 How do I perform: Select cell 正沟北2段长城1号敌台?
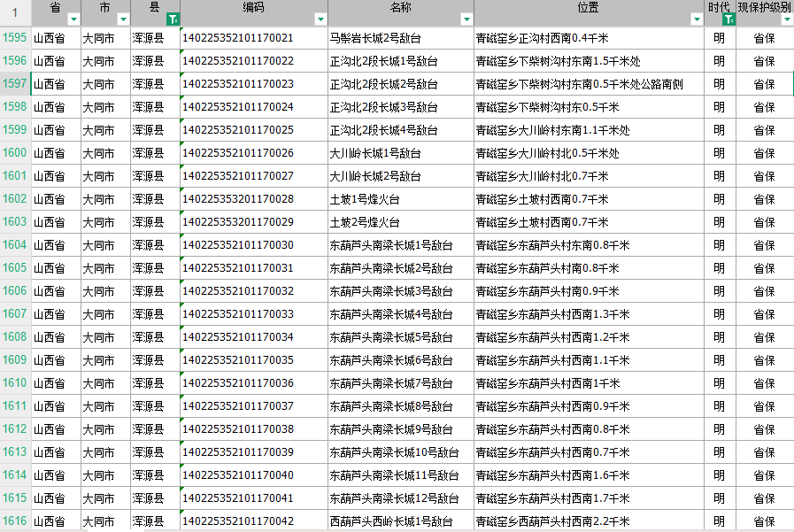401,61
